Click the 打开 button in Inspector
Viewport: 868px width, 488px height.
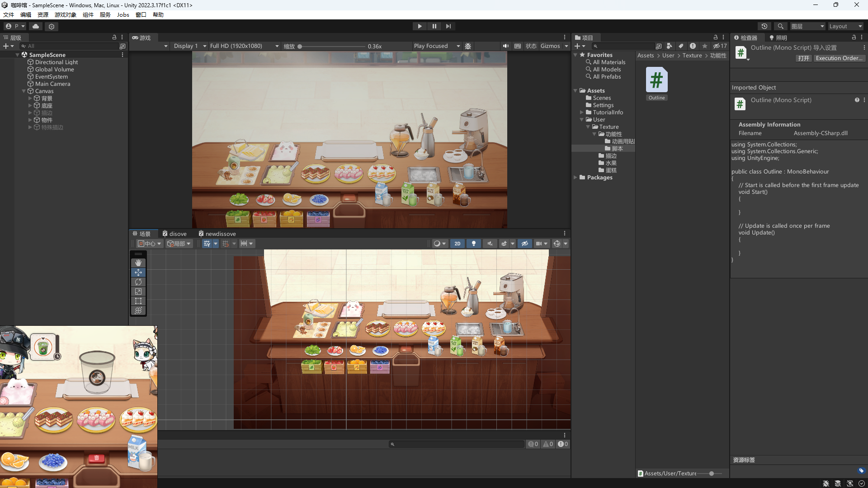click(803, 58)
